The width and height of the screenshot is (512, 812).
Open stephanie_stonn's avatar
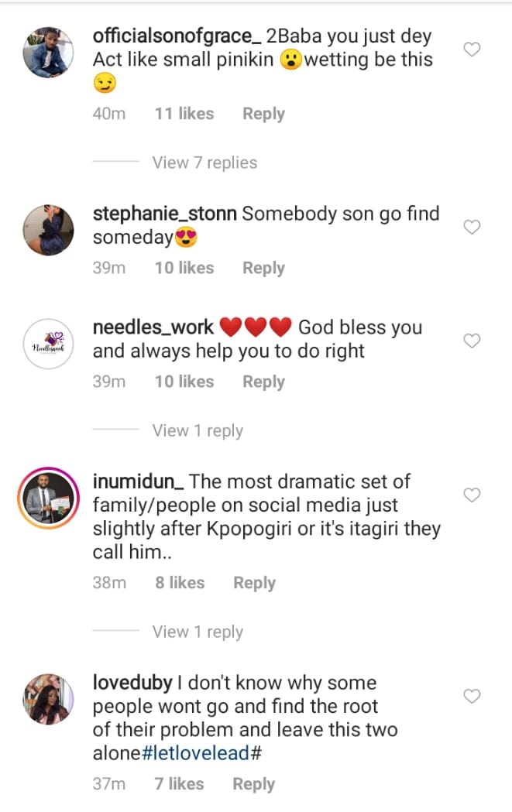click(49, 230)
